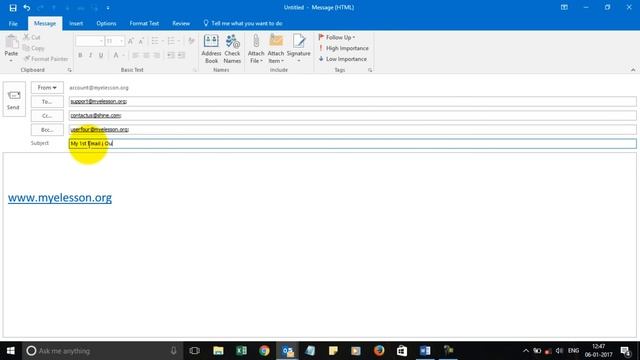Click the Save icon in the title bar

13,8
